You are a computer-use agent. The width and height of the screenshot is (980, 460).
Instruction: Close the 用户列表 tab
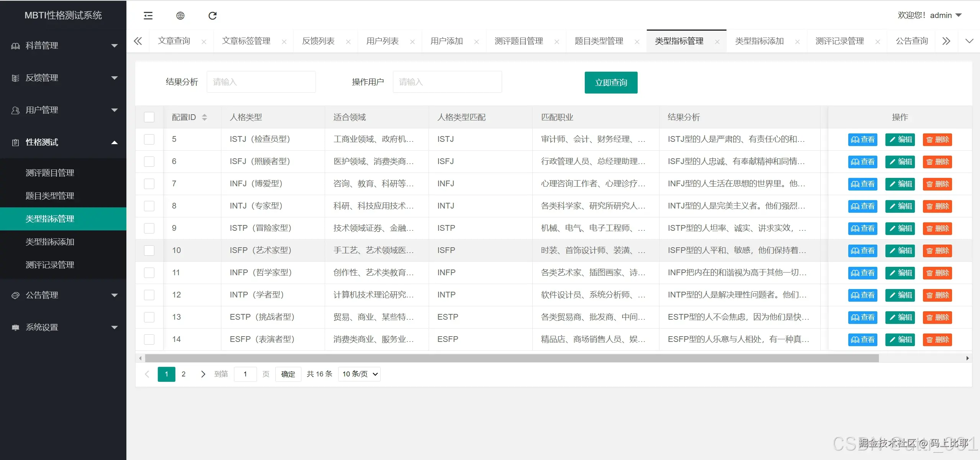[x=412, y=42]
